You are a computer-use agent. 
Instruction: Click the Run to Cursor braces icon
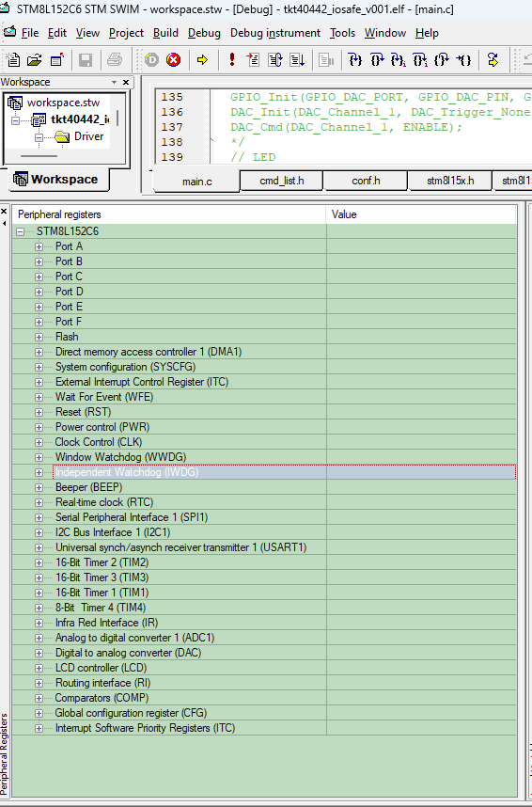point(463,60)
